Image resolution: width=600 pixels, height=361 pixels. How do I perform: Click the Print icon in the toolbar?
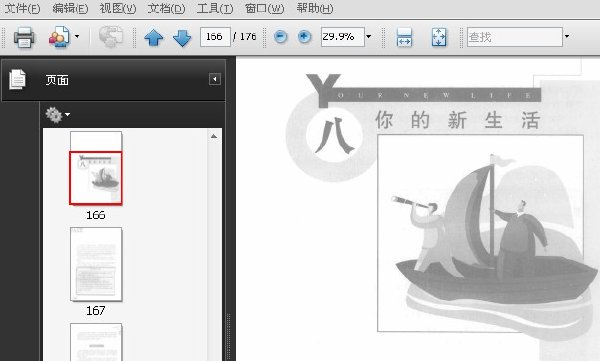point(24,37)
